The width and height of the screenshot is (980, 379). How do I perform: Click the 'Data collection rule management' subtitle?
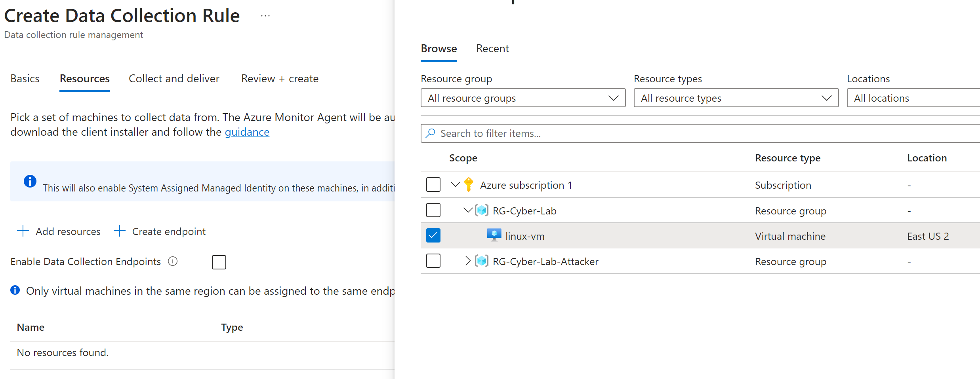click(x=74, y=35)
